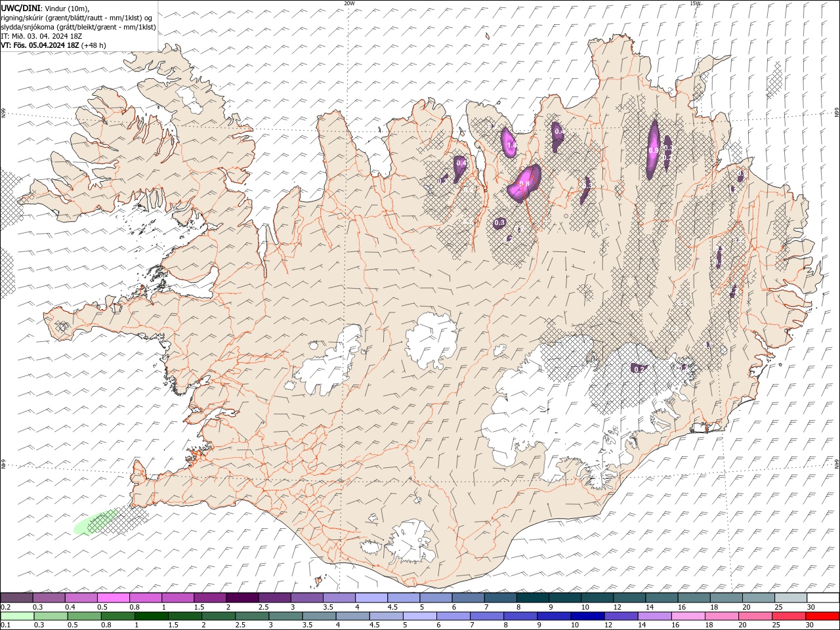This screenshot has height=630, width=840.
Task: Click the grey-teal 16 swatch in snow scale
Action: click(x=694, y=598)
